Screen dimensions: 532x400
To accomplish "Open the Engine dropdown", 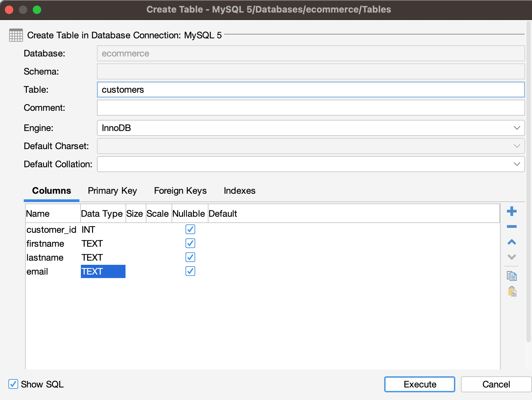I will (517, 128).
